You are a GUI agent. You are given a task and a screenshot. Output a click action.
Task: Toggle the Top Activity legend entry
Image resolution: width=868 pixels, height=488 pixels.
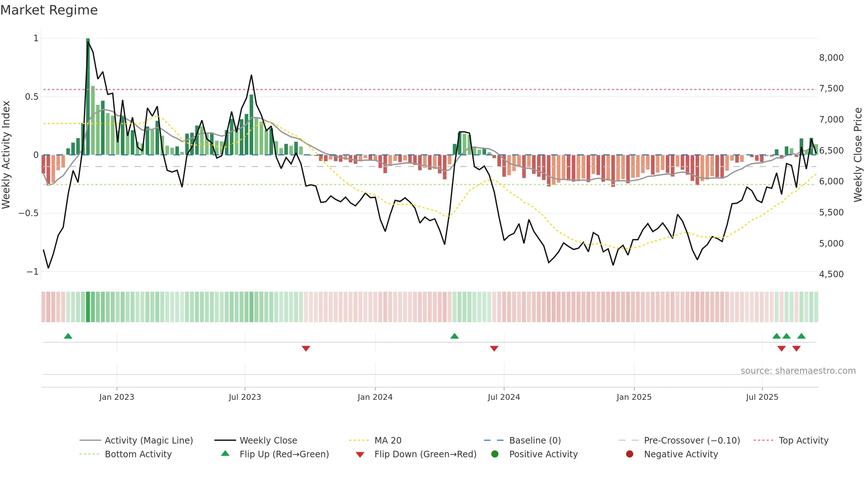coord(791,440)
